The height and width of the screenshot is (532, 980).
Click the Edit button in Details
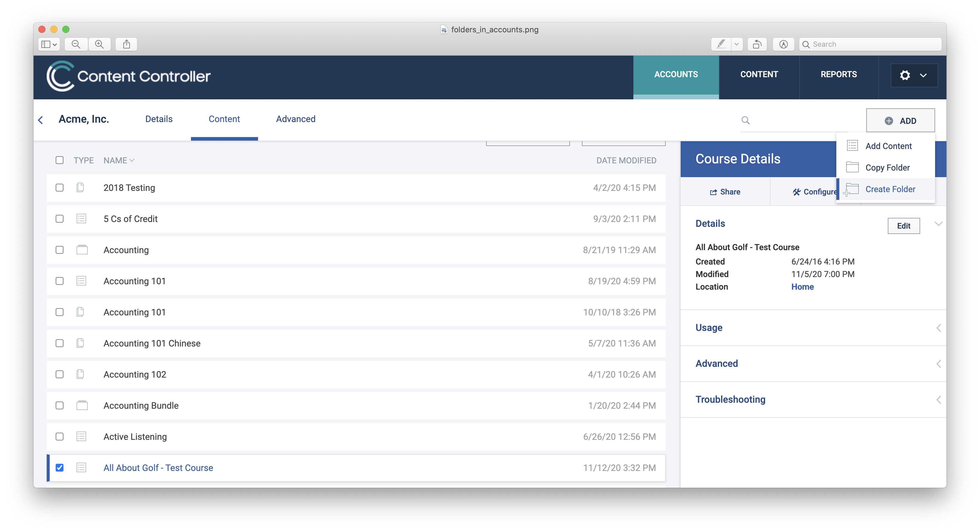pyautogui.click(x=904, y=226)
